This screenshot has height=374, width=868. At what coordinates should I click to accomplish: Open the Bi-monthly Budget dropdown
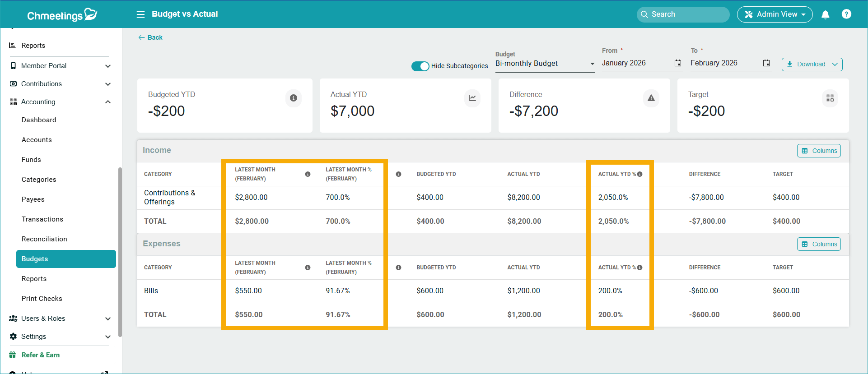coord(545,64)
